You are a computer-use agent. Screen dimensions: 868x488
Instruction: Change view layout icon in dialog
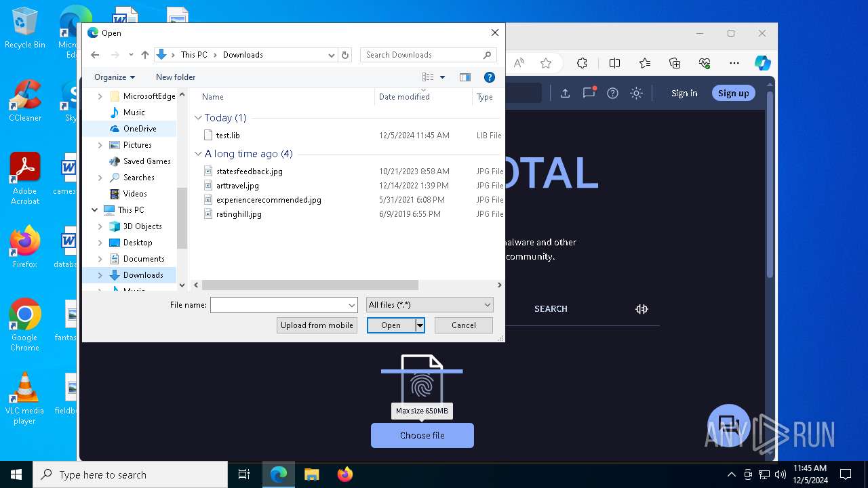[428, 77]
